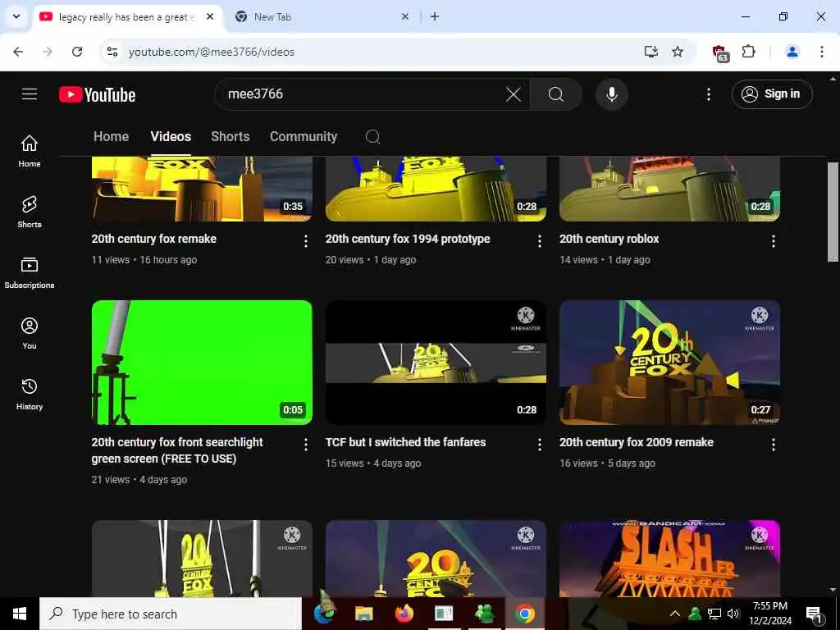The width and height of the screenshot is (840, 630).
Task: Open the Community tab
Action: (304, 137)
